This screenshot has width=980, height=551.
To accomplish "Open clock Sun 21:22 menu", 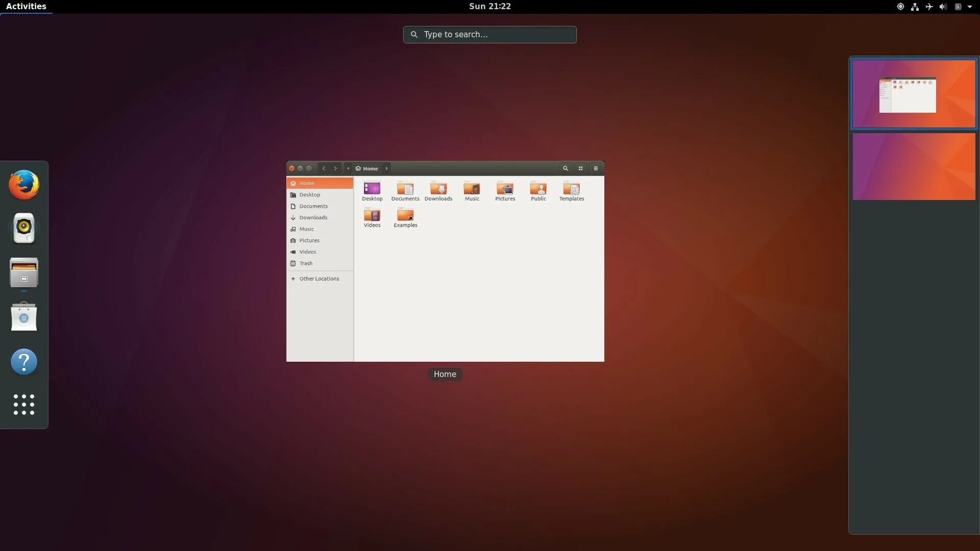I will pos(489,7).
